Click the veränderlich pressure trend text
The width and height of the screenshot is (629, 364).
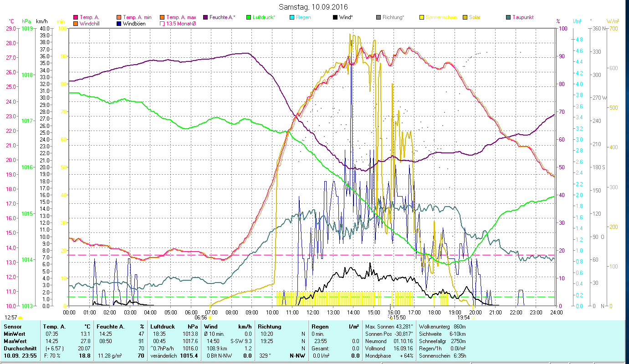(x=165, y=356)
